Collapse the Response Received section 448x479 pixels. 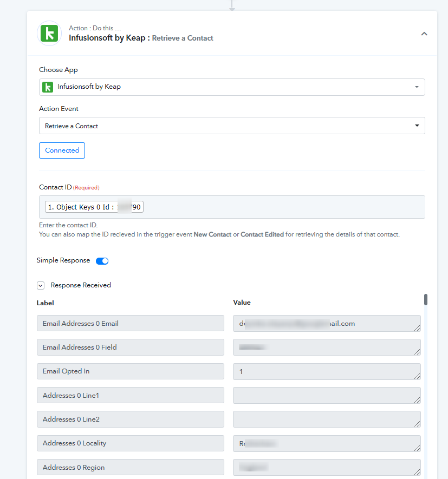(x=41, y=285)
